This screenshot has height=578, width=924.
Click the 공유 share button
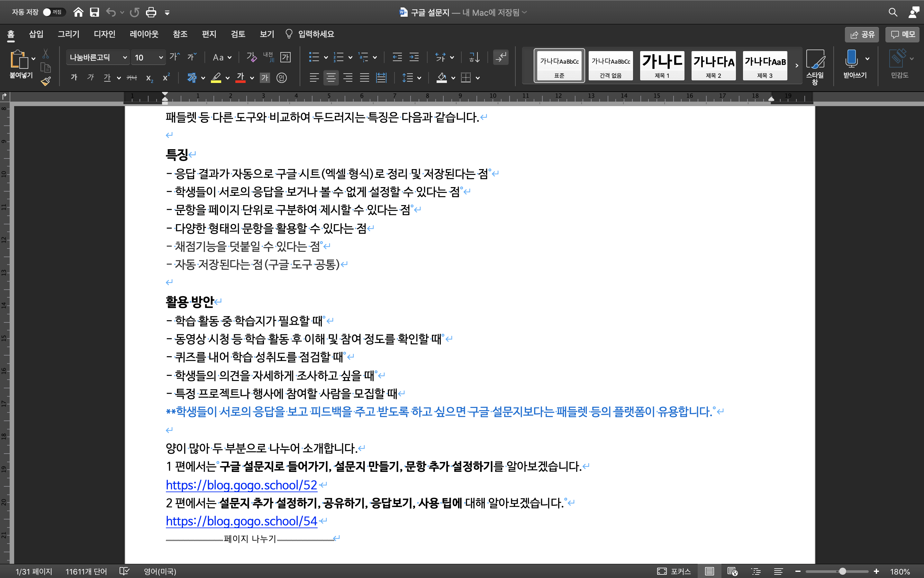(x=862, y=34)
